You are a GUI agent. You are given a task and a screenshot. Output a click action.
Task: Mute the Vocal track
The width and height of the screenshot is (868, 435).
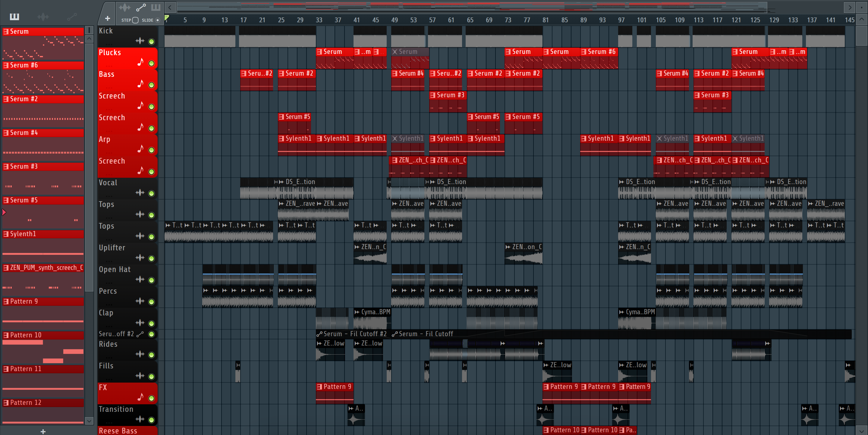151,194
